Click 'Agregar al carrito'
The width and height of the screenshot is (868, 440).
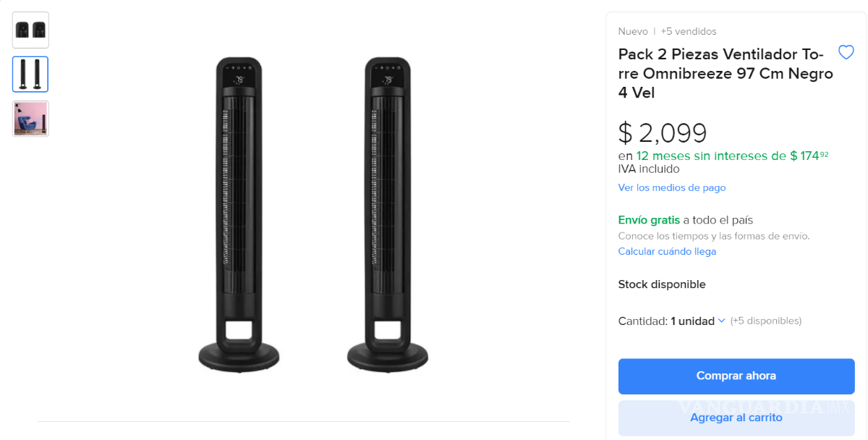(x=736, y=418)
